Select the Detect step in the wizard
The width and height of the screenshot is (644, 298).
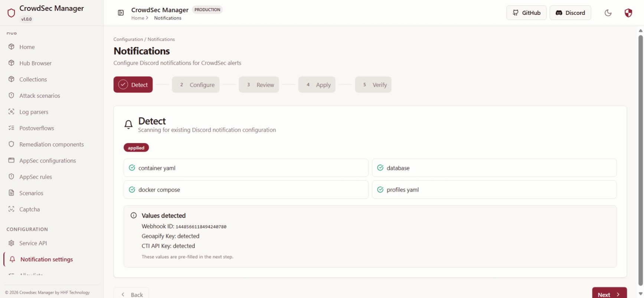pyautogui.click(x=133, y=85)
